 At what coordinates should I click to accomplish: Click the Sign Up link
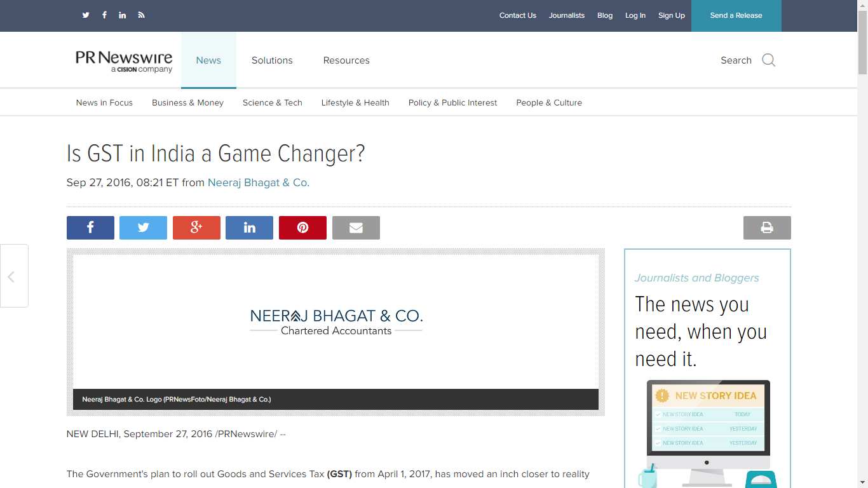[x=672, y=15]
